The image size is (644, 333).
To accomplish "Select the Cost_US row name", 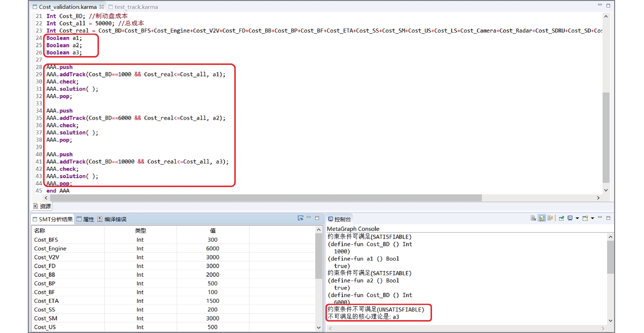I will [x=45, y=327].
